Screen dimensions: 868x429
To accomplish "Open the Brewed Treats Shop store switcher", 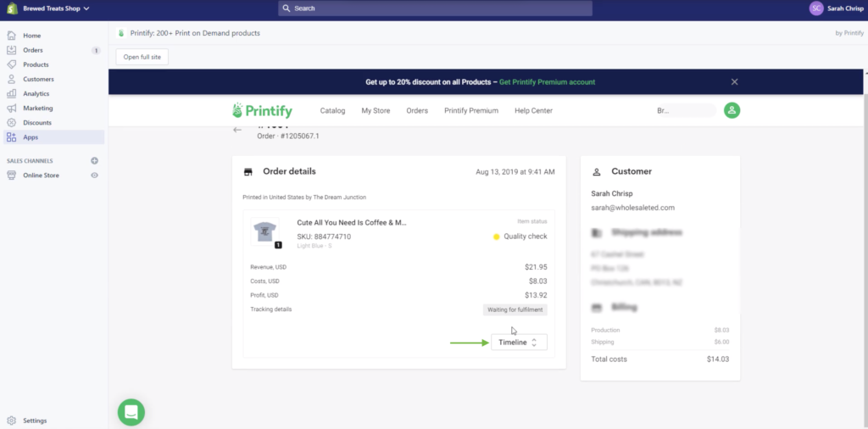I will tap(56, 8).
